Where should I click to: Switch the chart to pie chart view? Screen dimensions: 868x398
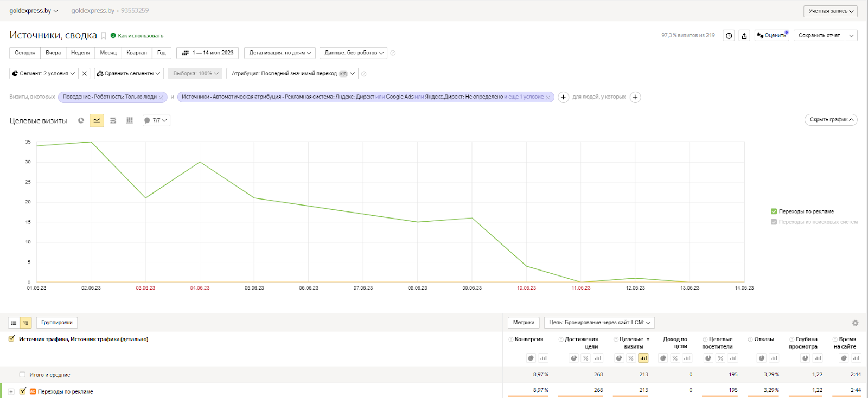click(81, 120)
